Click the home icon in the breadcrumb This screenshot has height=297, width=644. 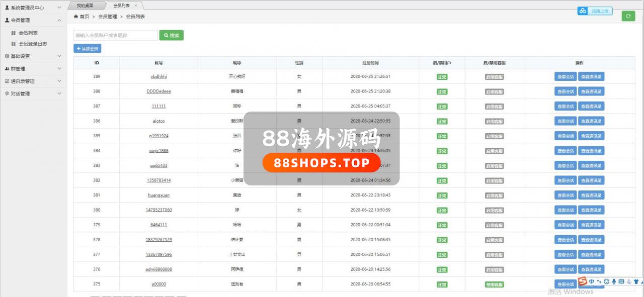click(76, 17)
